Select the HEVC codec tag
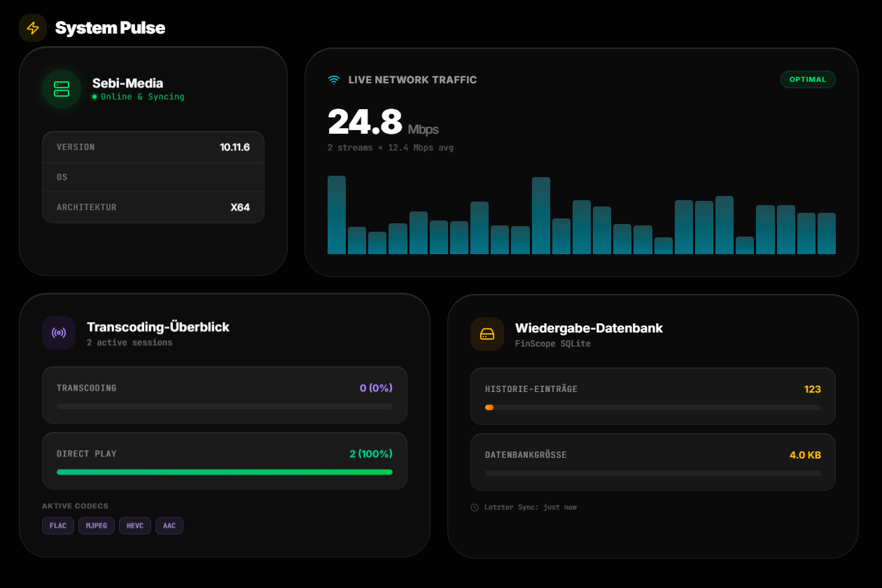 135,526
